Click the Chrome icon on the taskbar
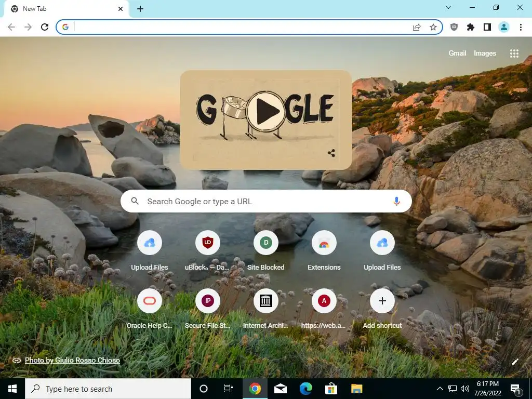Image resolution: width=532 pixels, height=399 pixels. pos(255,389)
